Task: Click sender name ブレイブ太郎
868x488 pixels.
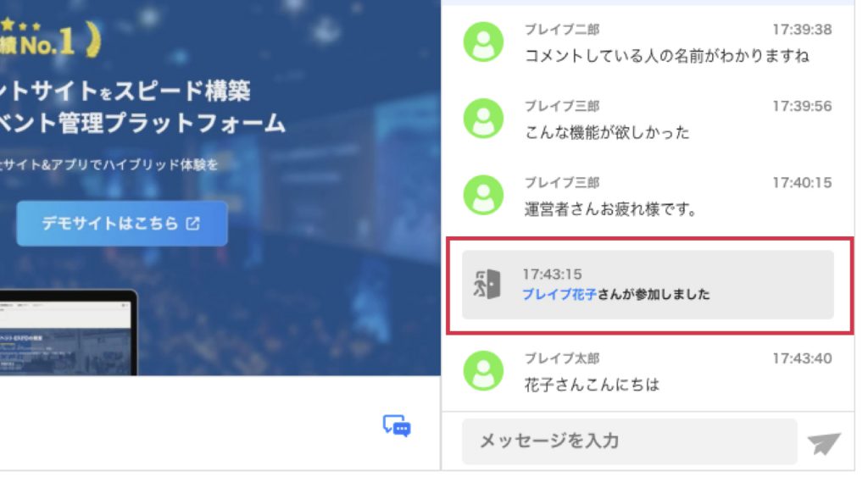Action: point(562,358)
